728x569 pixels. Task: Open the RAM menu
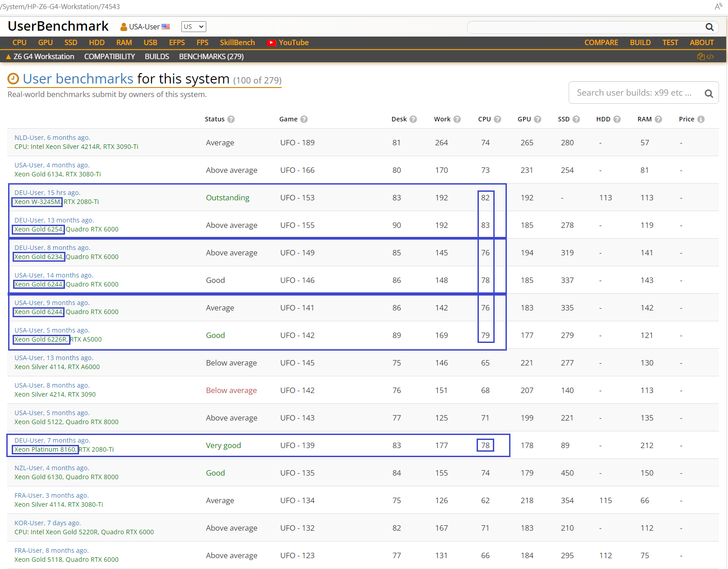(x=124, y=42)
